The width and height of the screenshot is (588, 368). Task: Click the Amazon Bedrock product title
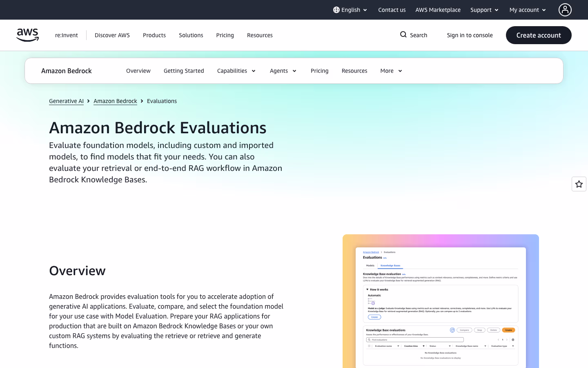pos(67,71)
